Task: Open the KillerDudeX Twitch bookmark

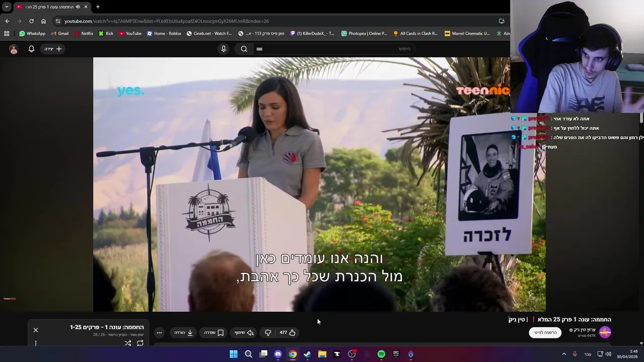Action: point(312,33)
